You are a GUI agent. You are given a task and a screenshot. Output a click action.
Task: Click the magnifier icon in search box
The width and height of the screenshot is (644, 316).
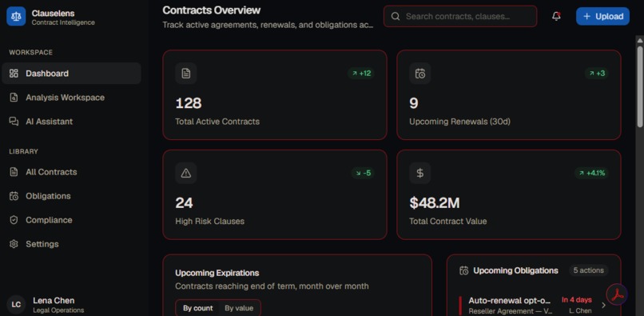click(396, 17)
